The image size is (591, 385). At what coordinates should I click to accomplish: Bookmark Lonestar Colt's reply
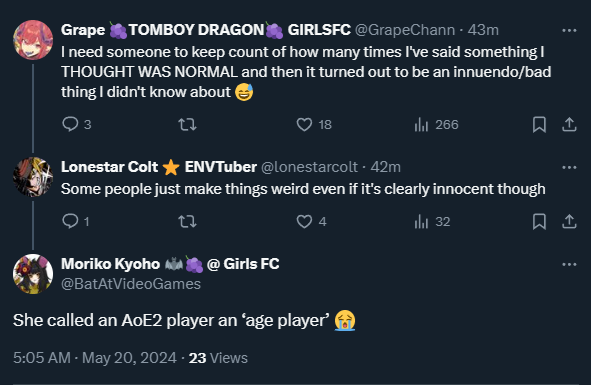click(x=539, y=221)
